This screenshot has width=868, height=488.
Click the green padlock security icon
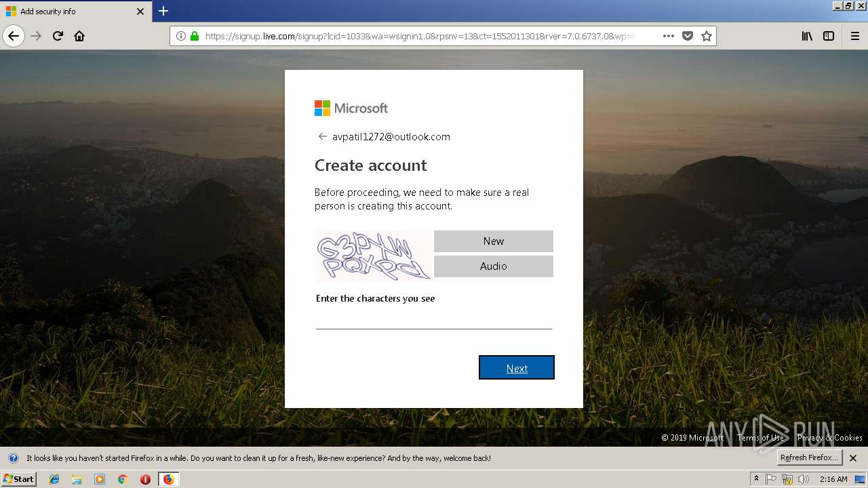click(x=195, y=36)
